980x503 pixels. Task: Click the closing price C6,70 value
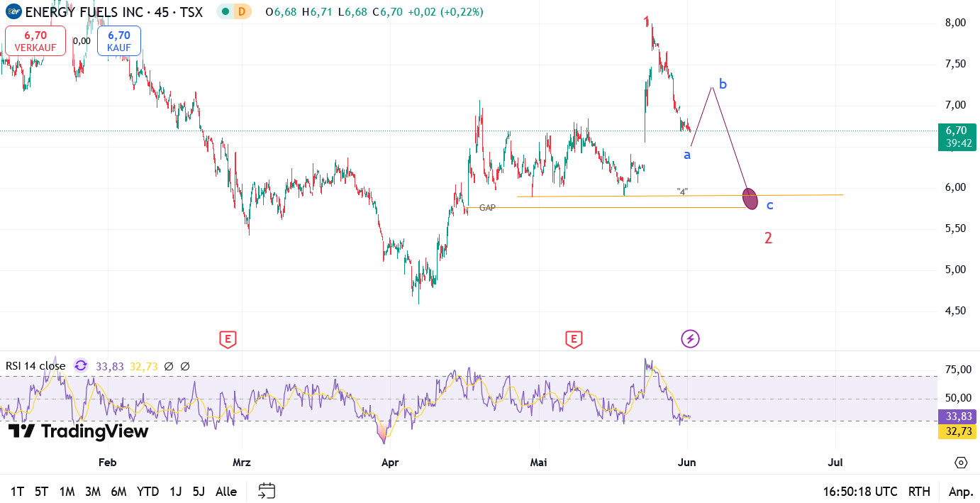tap(388, 12)
